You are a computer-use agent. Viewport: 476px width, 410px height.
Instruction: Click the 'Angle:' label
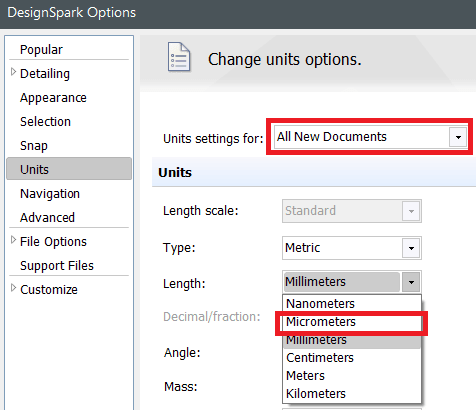point(182,353)
